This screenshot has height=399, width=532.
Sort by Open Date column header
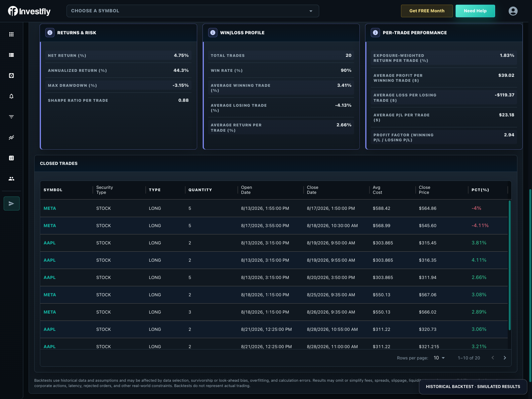[246, 190]
